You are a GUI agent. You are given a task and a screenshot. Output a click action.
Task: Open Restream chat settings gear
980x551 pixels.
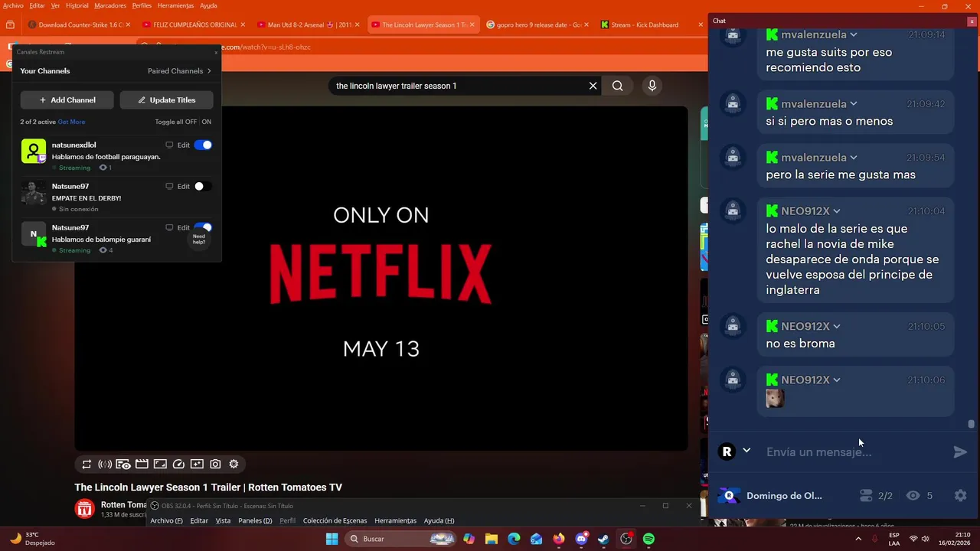click(960, 496)
